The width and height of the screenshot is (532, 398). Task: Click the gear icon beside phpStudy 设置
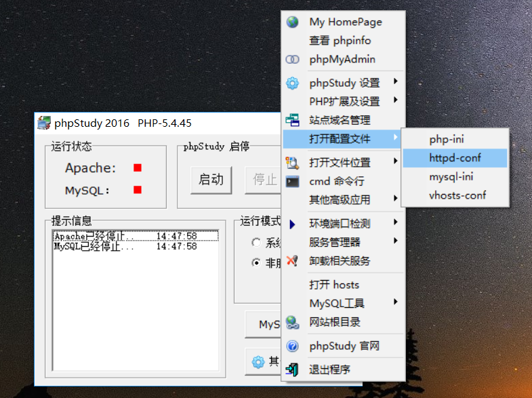tap(292, 83)
